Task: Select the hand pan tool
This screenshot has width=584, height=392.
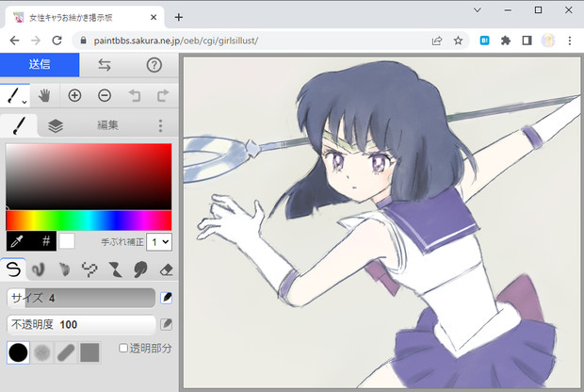Action: 44,95
